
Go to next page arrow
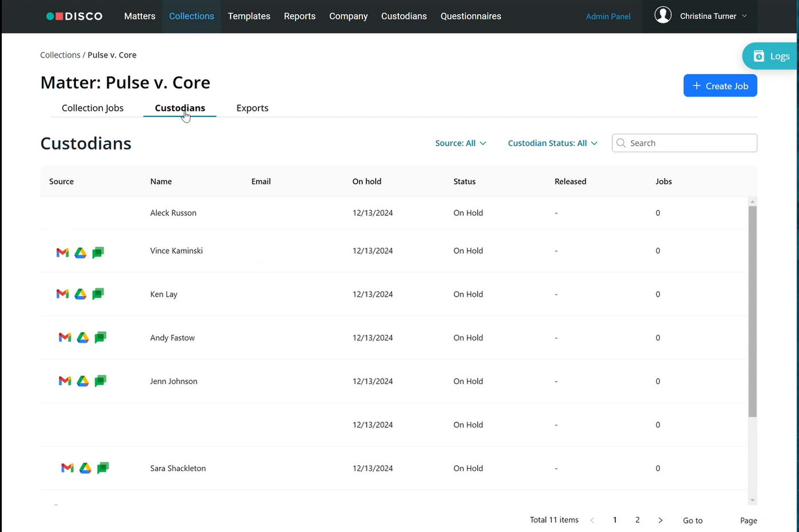tap(660, 520)
